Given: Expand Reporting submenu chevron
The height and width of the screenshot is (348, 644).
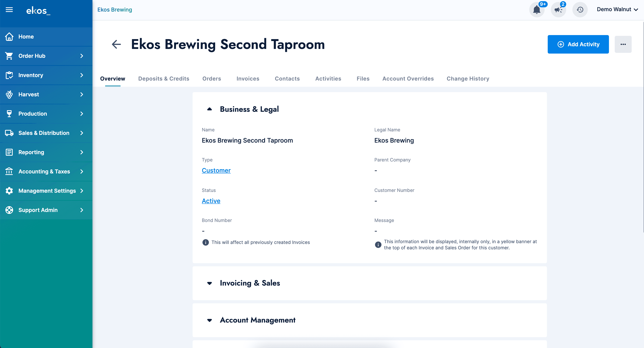Looking at the screenshot, I should (x=82, y=152).
